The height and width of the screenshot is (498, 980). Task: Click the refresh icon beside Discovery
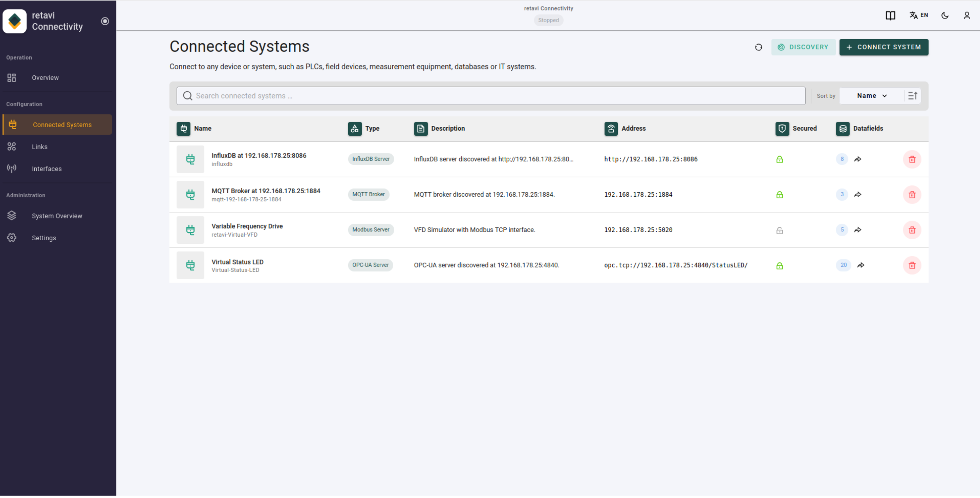coord(758,47)
